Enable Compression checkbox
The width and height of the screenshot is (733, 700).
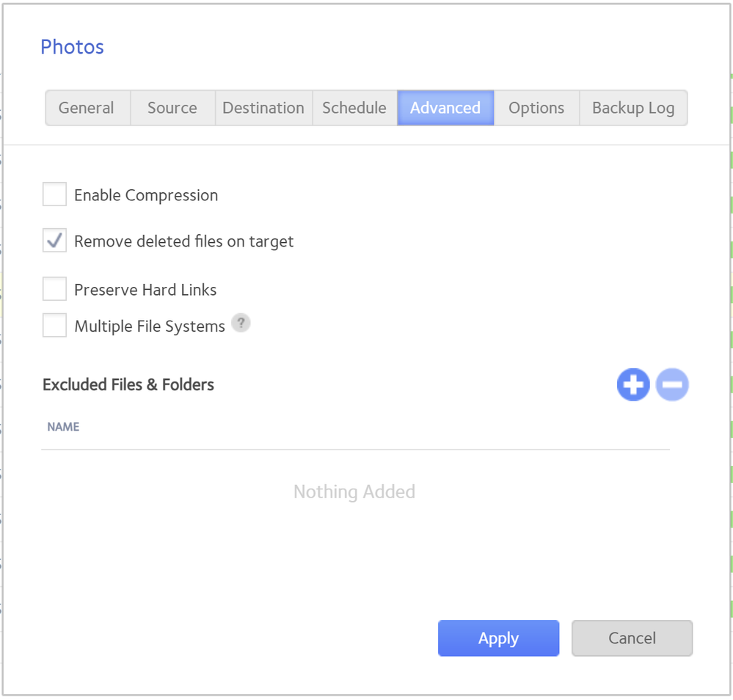pos(55,195)
